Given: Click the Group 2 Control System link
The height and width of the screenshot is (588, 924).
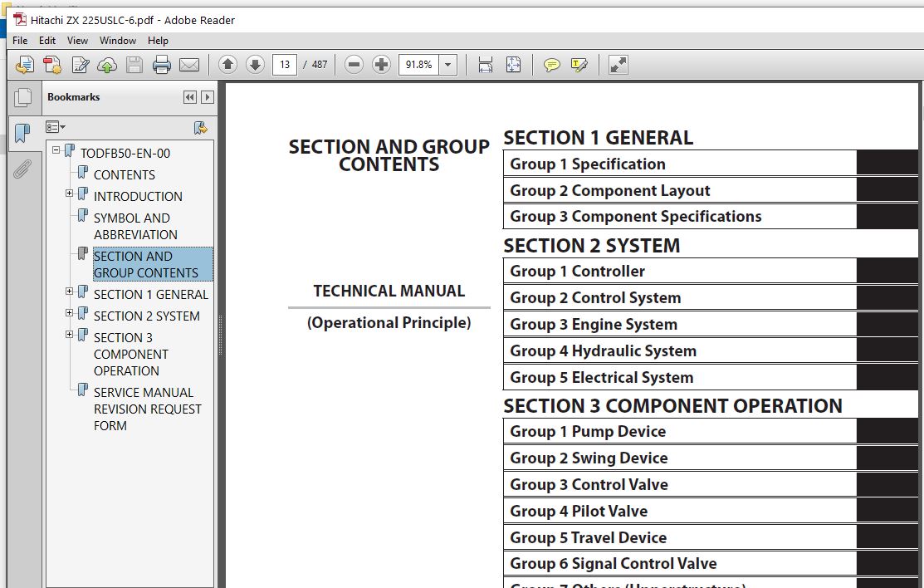Looking at the screenshot, I should pos(595,298).
